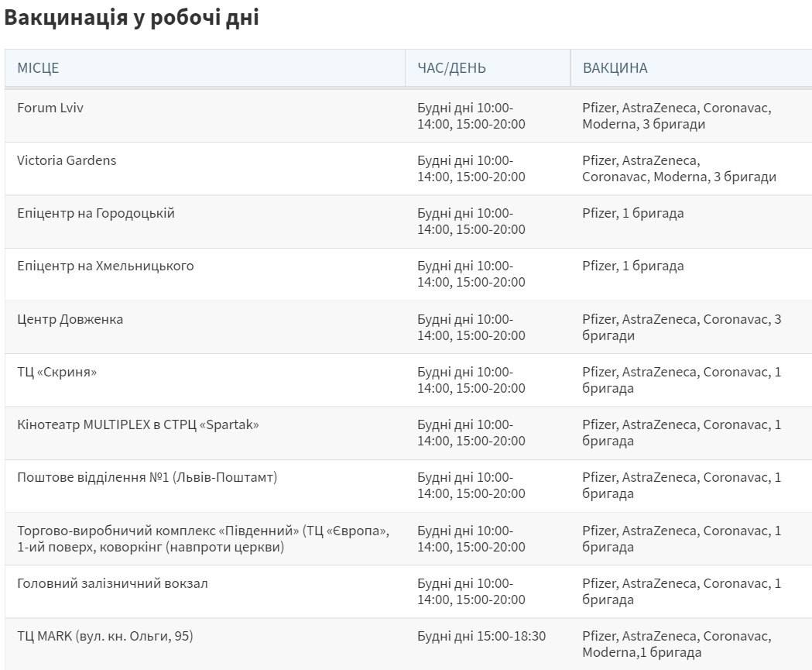812x670 pixels.
Task: Click the ЧАС/ДЕНЬ column header
Action: tap(451, 68)
